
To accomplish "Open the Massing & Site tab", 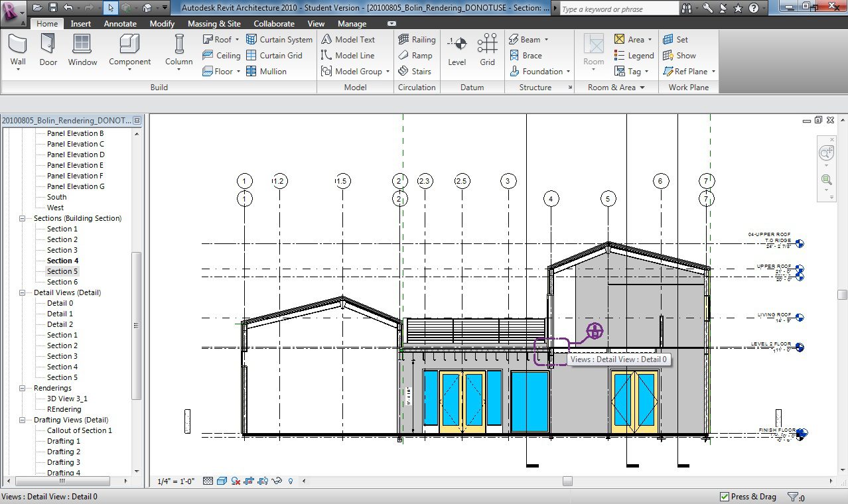I will coord(214,24).
